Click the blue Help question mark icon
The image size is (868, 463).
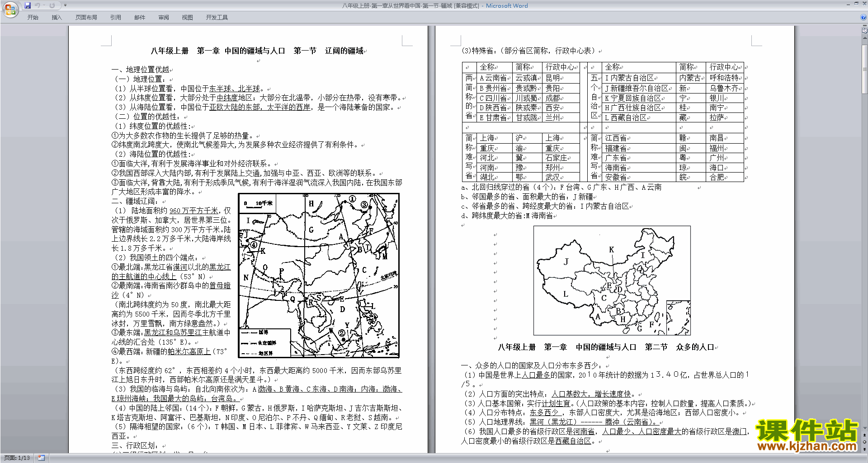(863, 18)
